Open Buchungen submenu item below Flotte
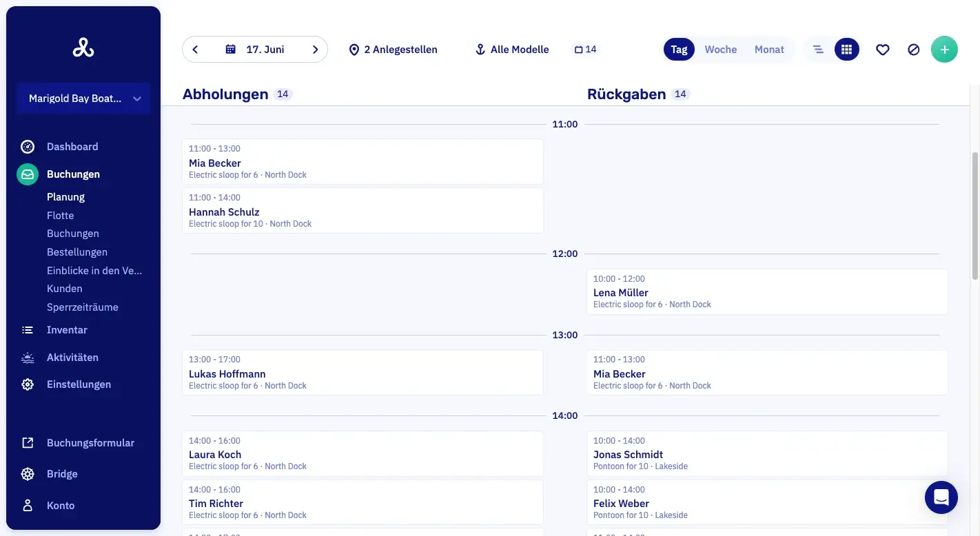 pos(73,234)
